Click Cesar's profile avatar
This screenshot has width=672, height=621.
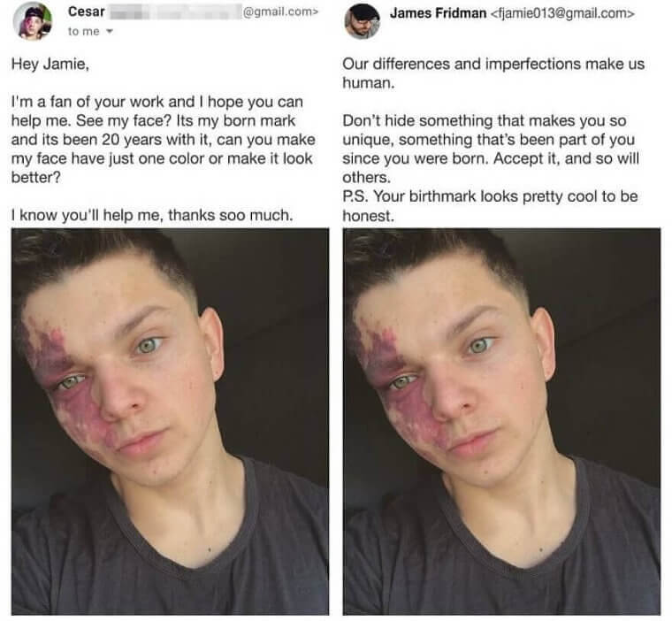pyautogui.click(x=33, y=21)
